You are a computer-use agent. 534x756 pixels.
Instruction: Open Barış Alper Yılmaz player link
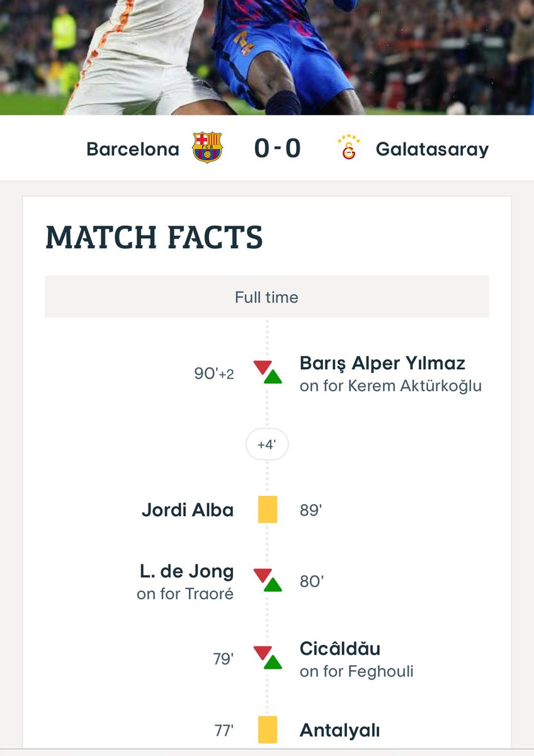383,364
